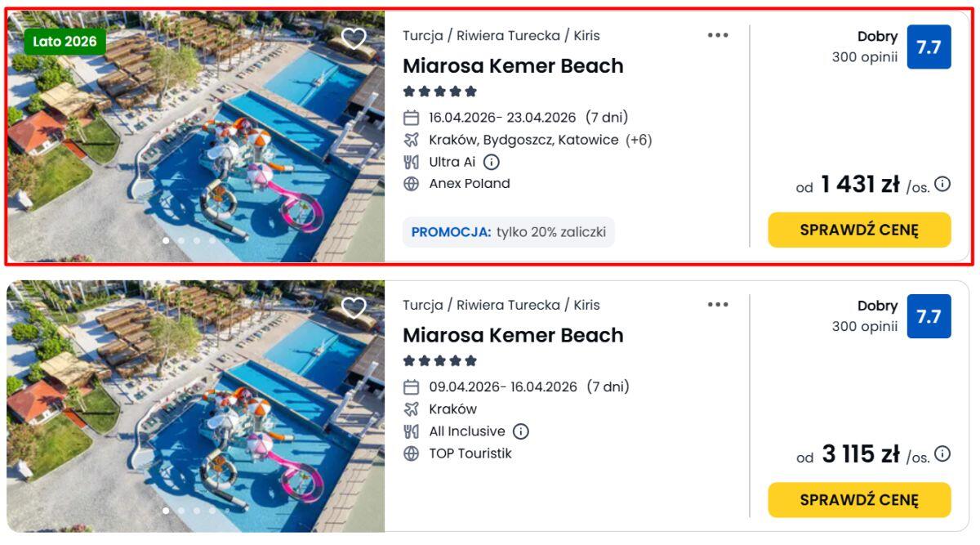The height and width of the screenshot is (545, 980).
Task: Click the calendar icon beside 09.04.2026 dates
Action: click(412, 386)
